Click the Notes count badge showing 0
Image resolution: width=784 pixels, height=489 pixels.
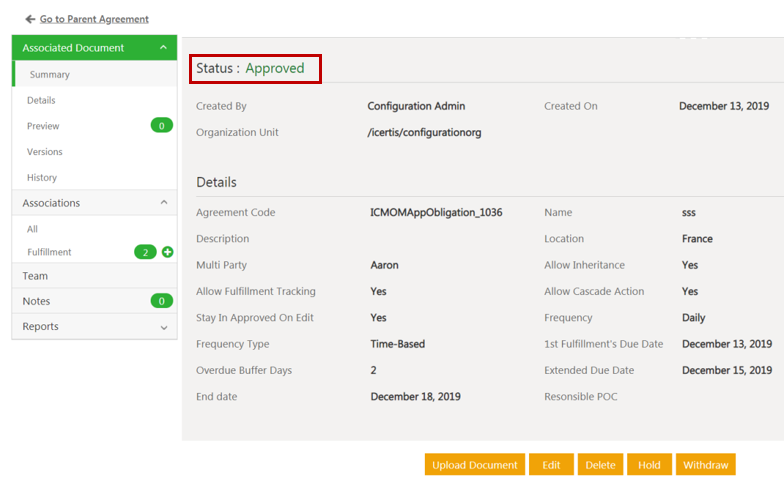(x=161, y=301)
